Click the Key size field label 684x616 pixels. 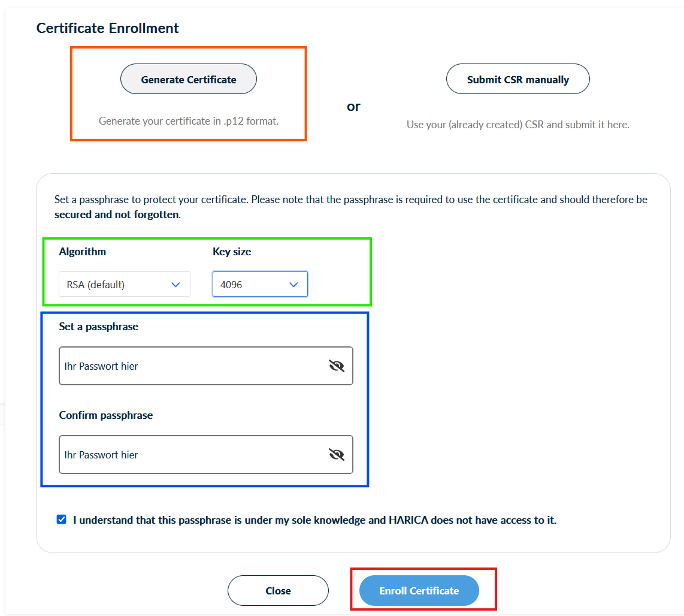(232, 252)
